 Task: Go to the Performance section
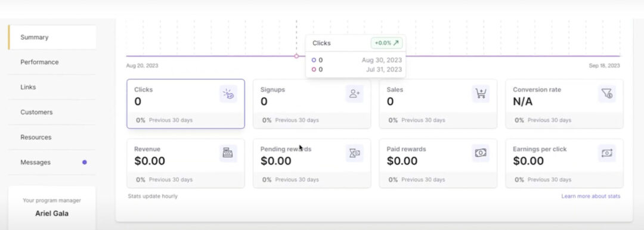52,62
